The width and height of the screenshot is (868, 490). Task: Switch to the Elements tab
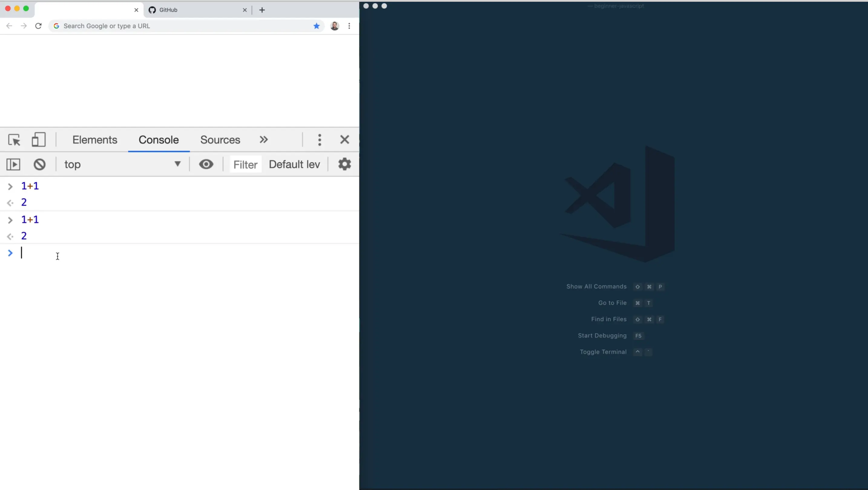point(95,140)
